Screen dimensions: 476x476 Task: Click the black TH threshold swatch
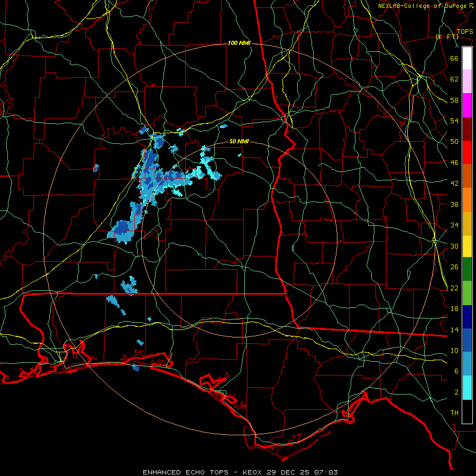pyautogui.click(x=467, y=411)
